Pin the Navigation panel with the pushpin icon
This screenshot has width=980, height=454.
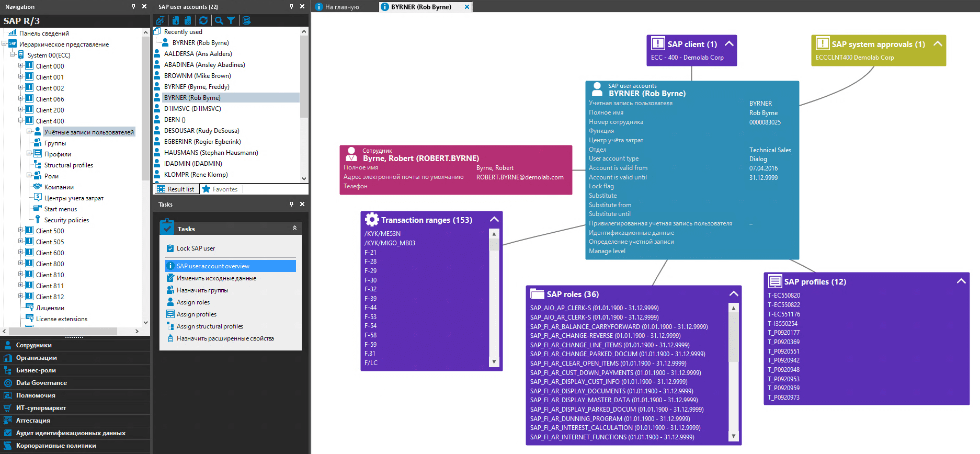click(x=133, y=6)
